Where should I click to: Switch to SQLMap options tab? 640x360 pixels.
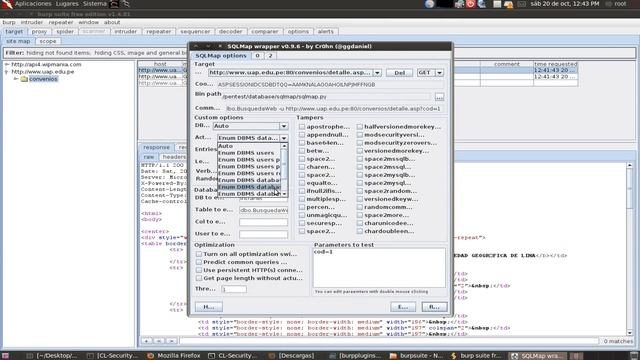pos(220,56)
